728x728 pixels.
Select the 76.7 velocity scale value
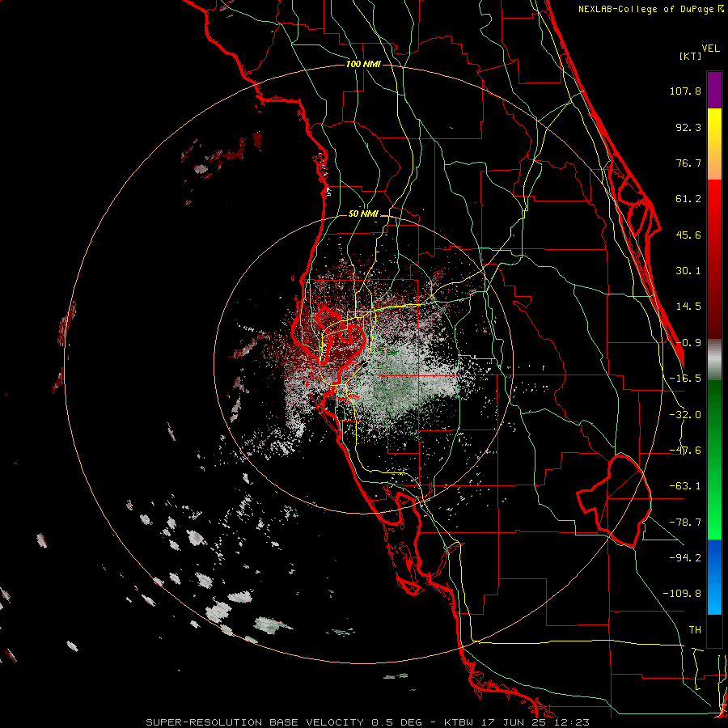pos(688,163)
